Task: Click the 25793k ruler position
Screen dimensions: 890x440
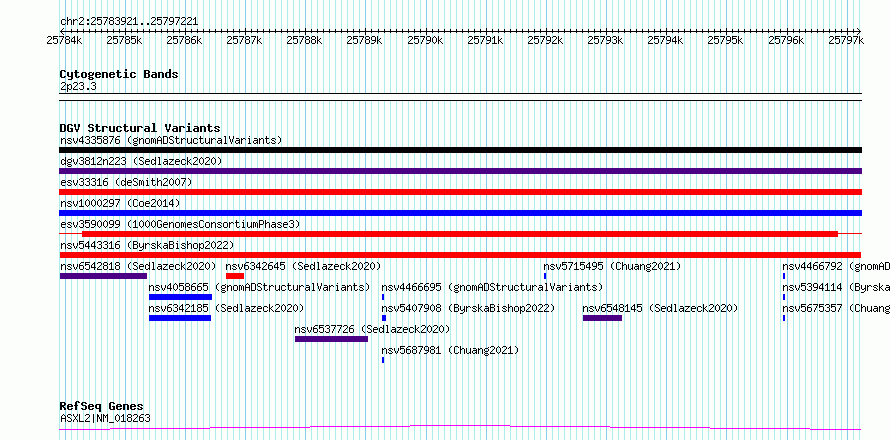Action: click(606, 40)
